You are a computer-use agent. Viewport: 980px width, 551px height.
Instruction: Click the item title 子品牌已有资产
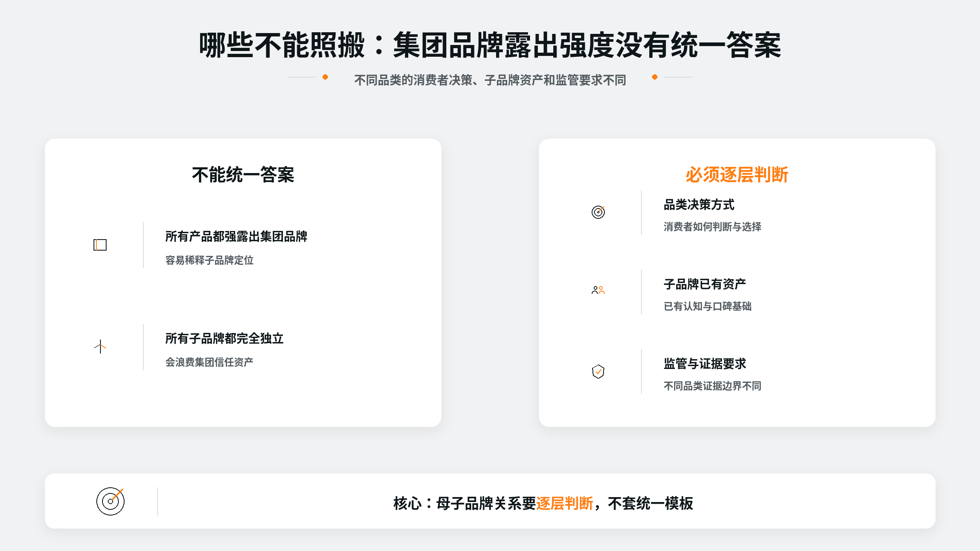[x=705, y=284]
